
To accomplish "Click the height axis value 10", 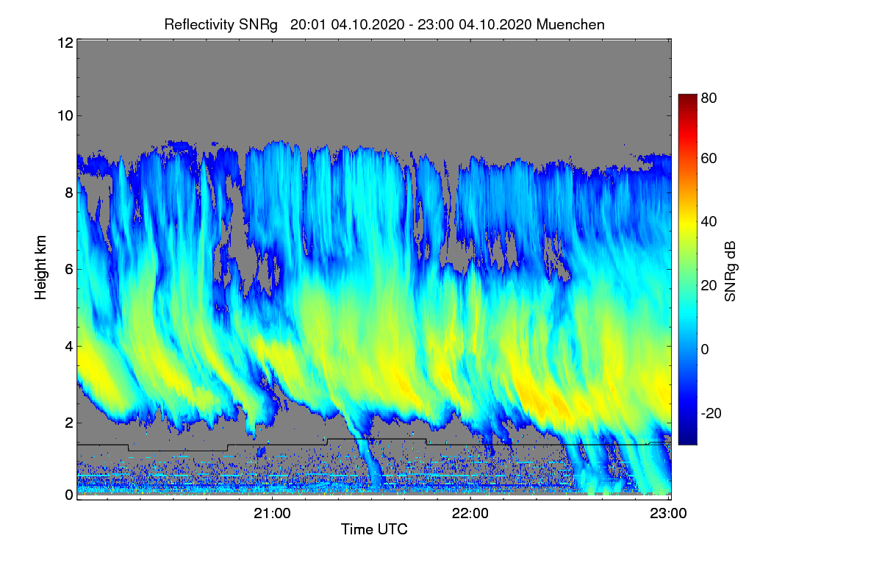I will tap(64, 115).
